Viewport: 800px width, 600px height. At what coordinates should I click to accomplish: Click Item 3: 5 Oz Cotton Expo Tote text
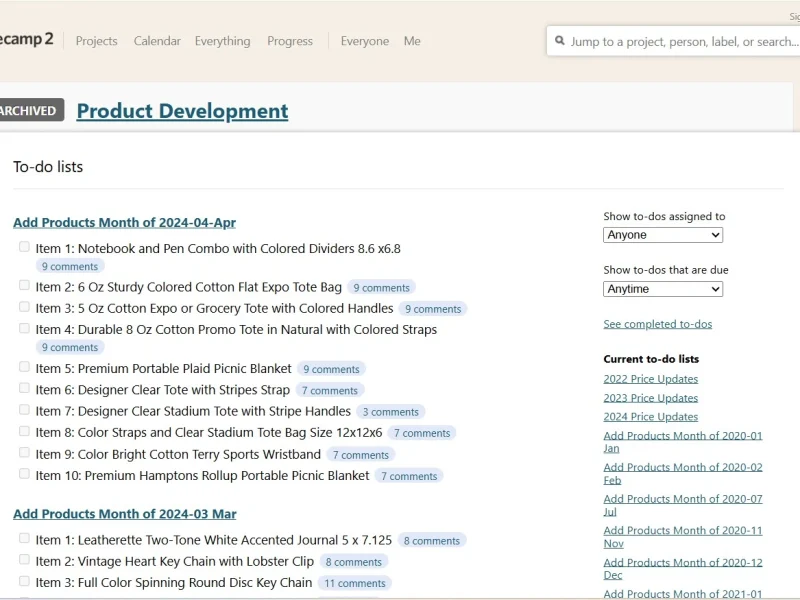(214, 308)
